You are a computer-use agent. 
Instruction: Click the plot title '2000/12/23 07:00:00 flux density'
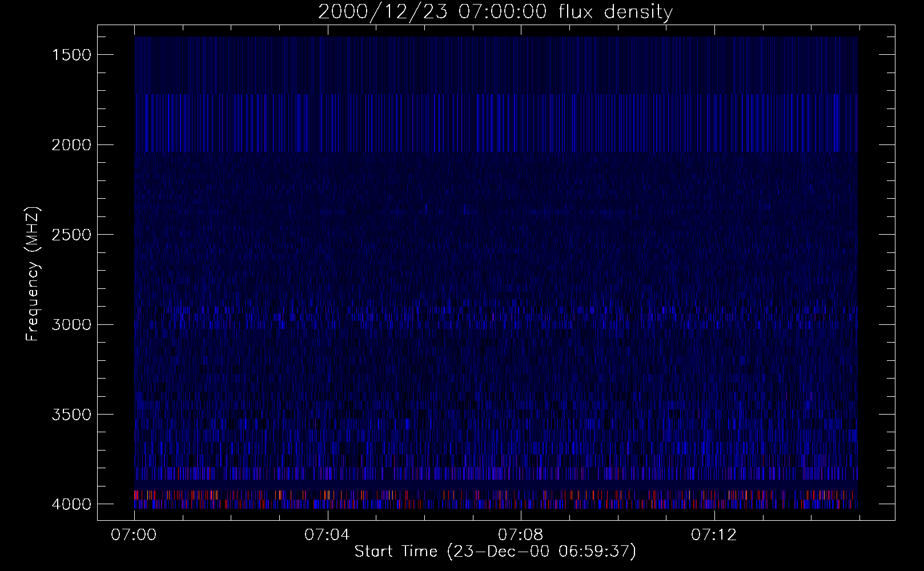[x=495, y=12]
